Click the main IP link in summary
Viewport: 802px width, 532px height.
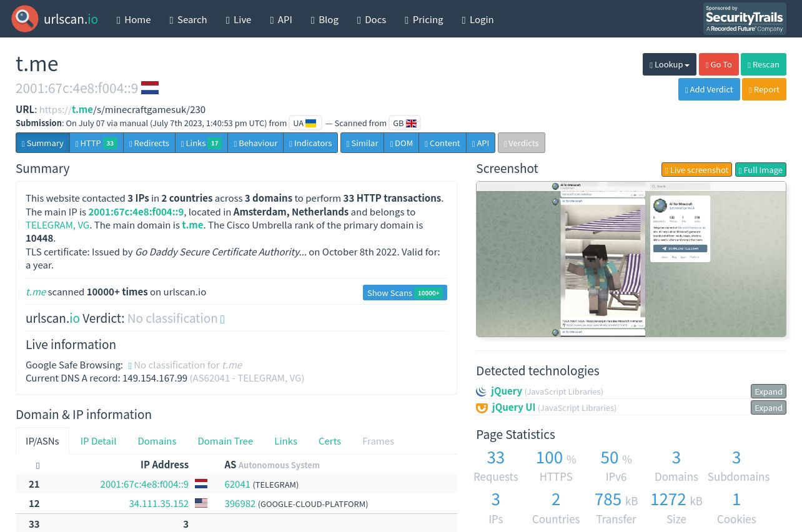point(136,212)
